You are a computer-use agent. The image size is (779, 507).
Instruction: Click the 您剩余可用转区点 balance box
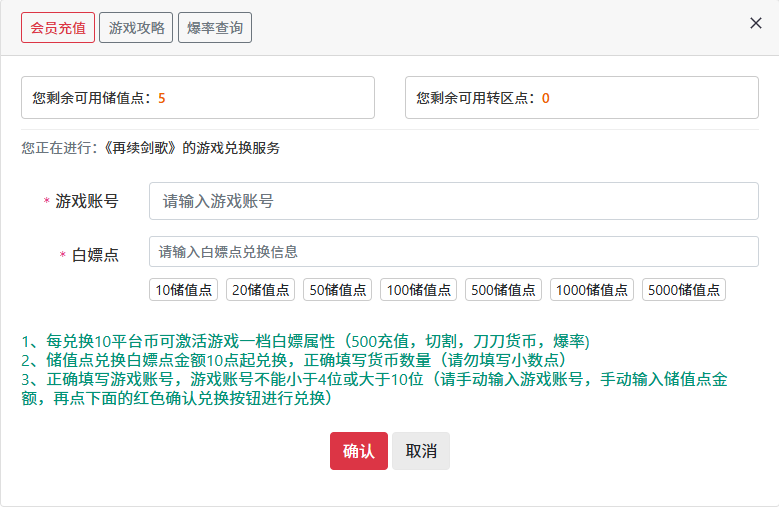[x=582, y=98]
